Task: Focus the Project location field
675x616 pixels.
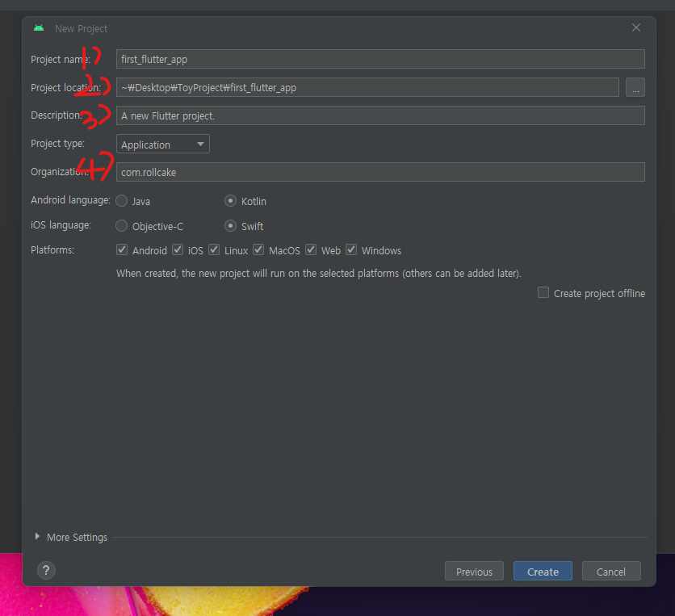Action: tap(367, 87)
